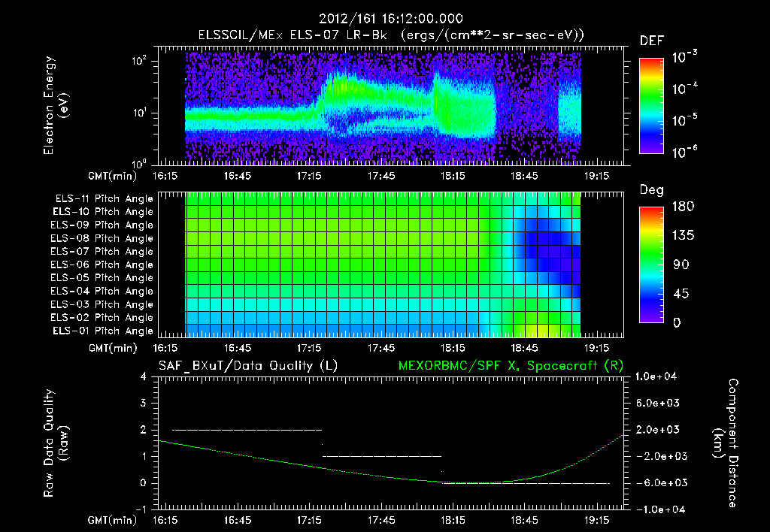Select the ELS-02 Pitch Angle row label

click(102, 318)
